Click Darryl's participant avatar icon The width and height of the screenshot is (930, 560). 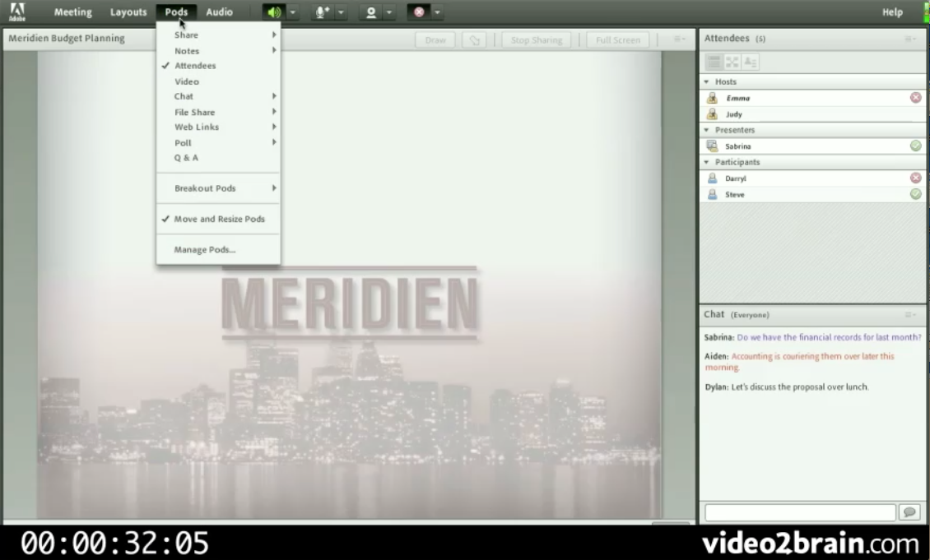(x=713, y=178)
